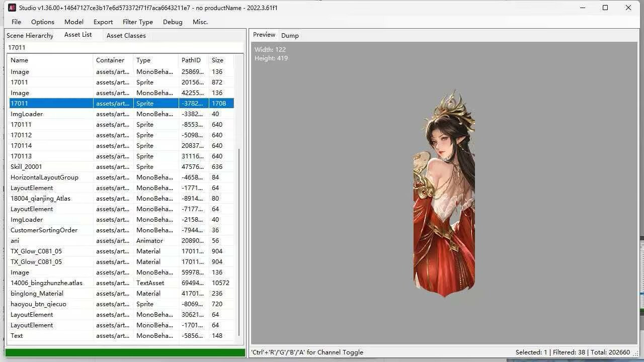Click the character sprite preview image
Screen dimensions: 644x362
(x=444, y=194)
